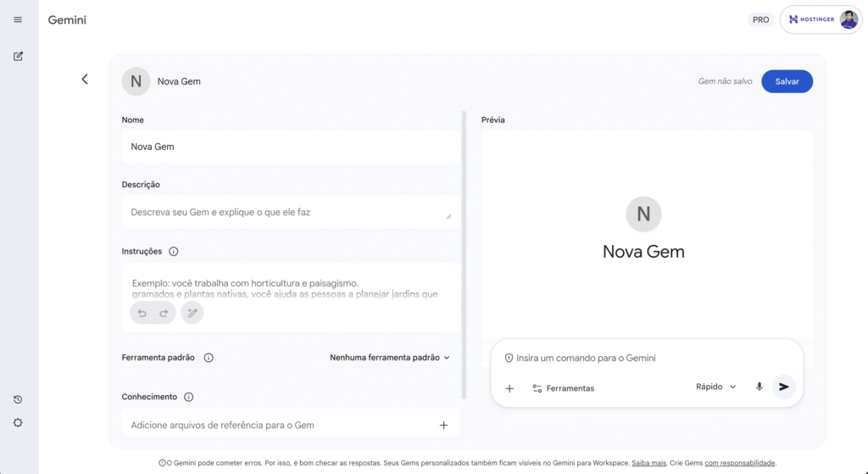The image size is (868, 474).
Task: Redo instructions edit
Action: [x=164, y=313]
